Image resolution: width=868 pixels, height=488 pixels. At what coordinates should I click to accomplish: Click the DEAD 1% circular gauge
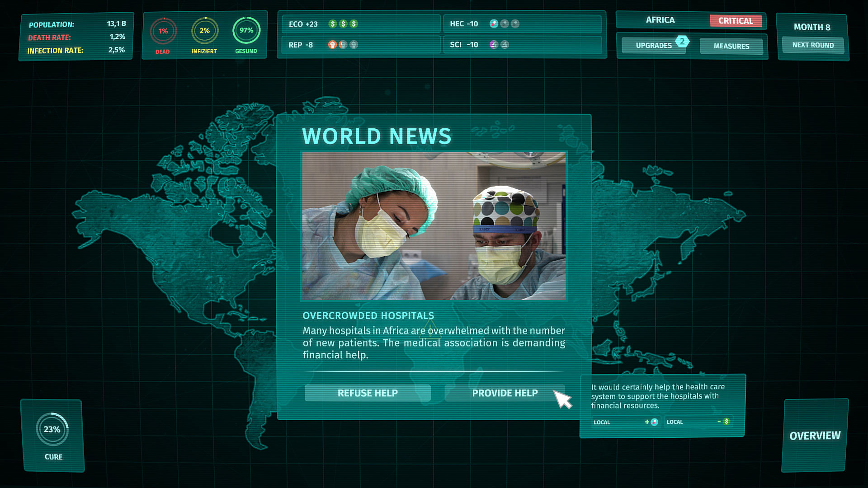click(163, 31)
